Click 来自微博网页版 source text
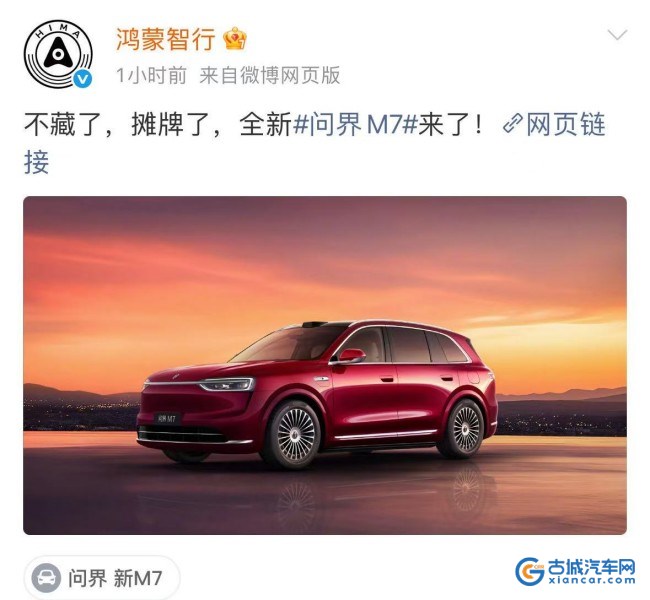Viewport: 650px width, 600px height. click(x=270, y=75)
